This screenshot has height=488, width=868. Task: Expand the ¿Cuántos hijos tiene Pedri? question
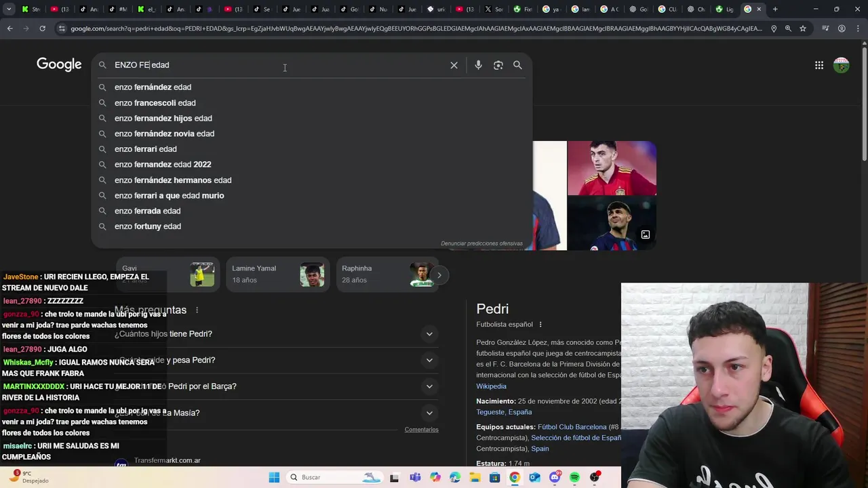click(x=429, y=334)
